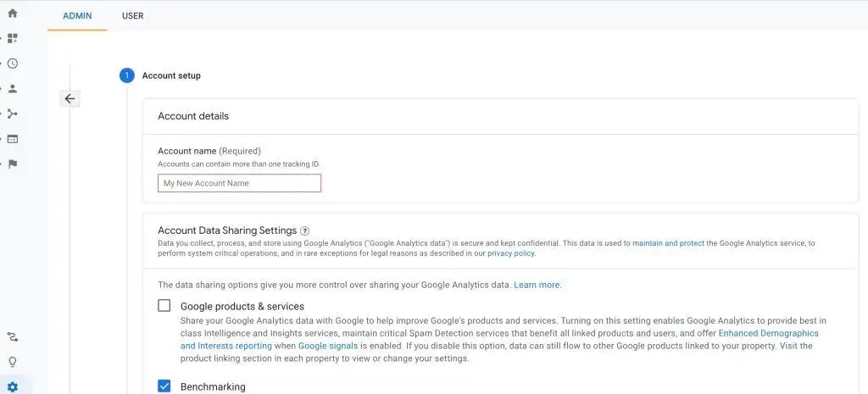Click the Admin gear icon
Viewport: 868px width, 394px height.
(x=12, y=387)
